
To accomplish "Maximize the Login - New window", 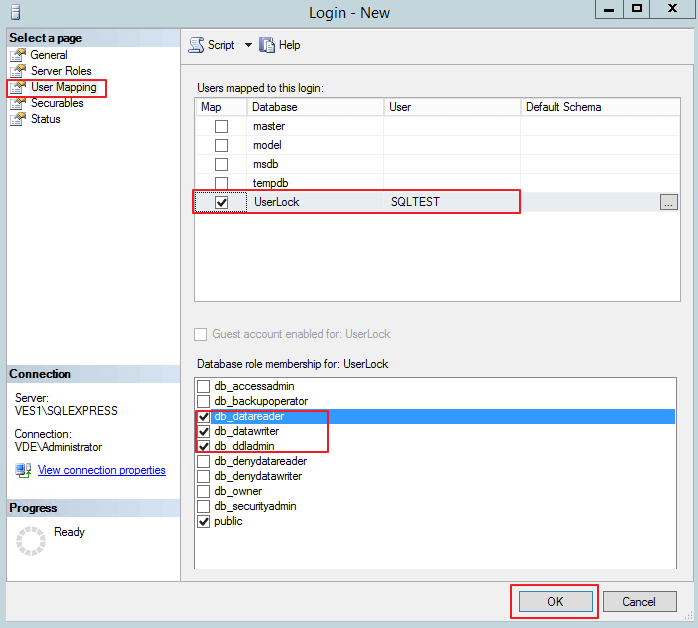I will pos(637,9).
